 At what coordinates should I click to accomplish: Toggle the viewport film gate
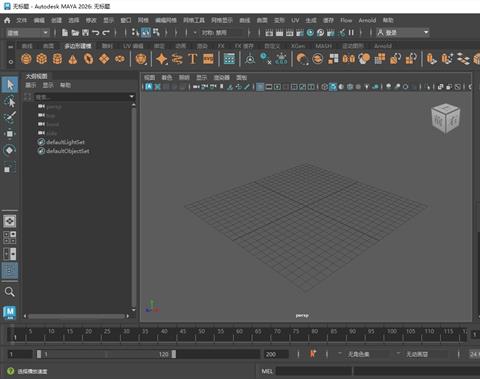pyautogui.click(x=269, y=87)
